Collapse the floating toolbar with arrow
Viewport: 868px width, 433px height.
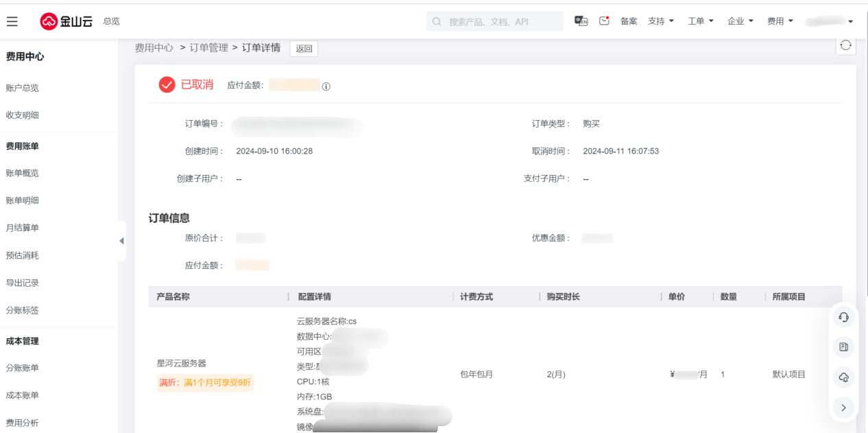(844, 408)
